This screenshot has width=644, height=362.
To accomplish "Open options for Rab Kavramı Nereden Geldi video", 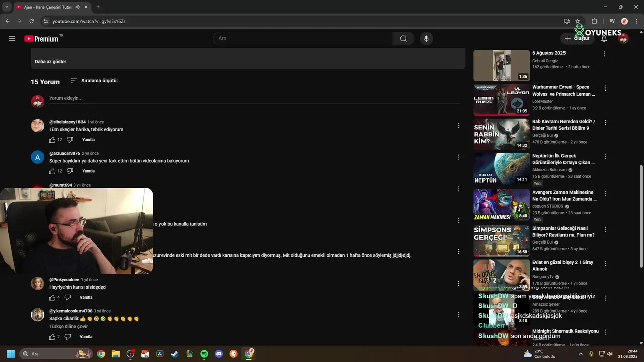I will tap(605, 122).
